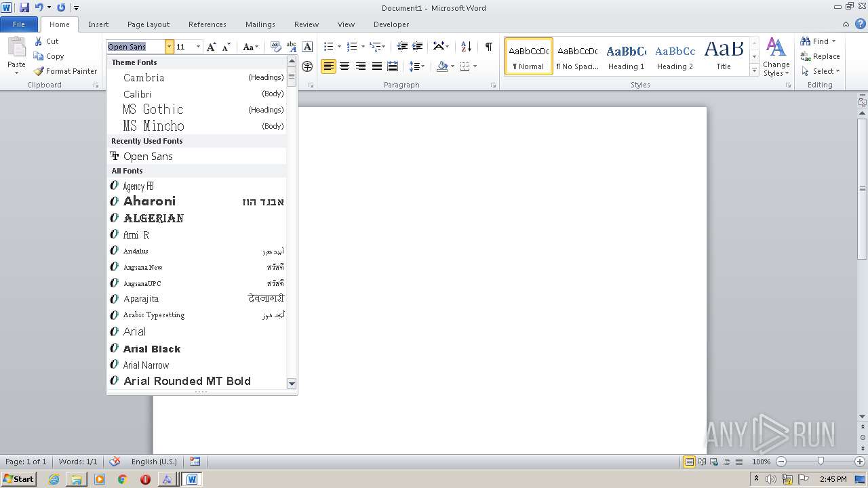Open the font name dropdown arrow
The height and width of the screenshot is (488, 868).
point(170,47)
